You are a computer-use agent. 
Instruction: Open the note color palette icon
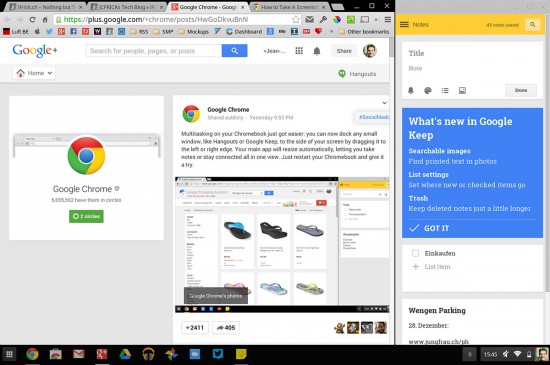coord(428,90)
